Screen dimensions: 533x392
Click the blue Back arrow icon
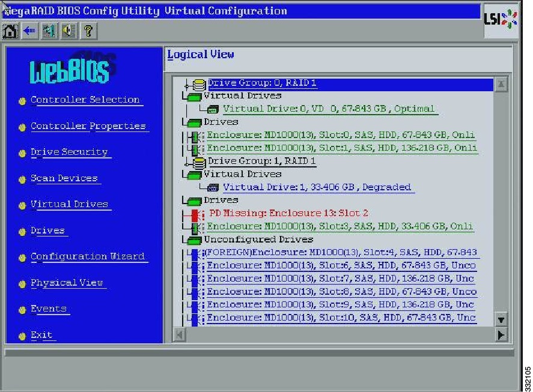[29, 30]
